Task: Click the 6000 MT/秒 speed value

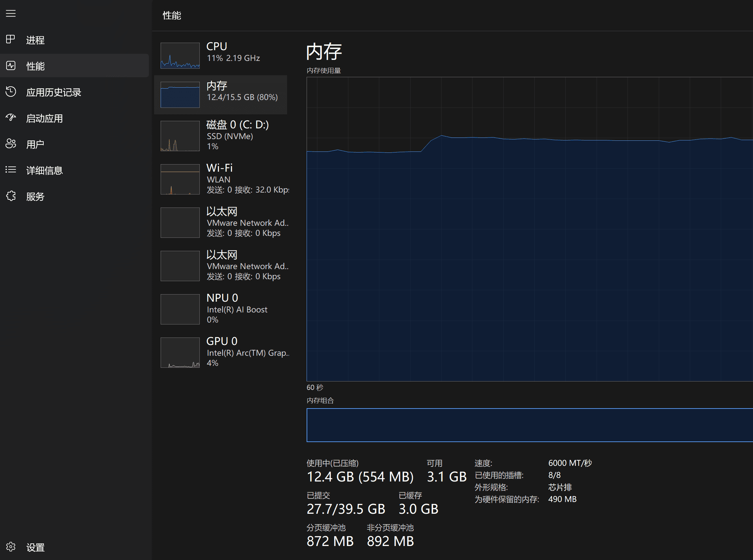Action: 570,463
